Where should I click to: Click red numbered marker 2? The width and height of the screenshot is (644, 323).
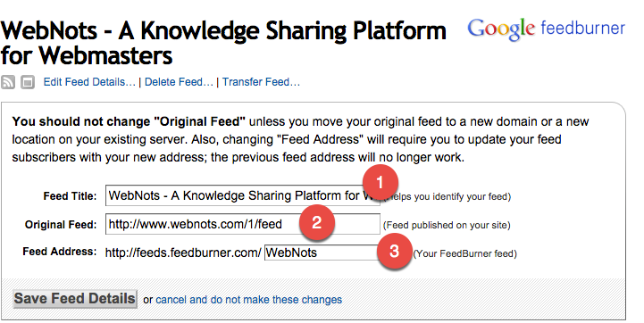(317, 222)
